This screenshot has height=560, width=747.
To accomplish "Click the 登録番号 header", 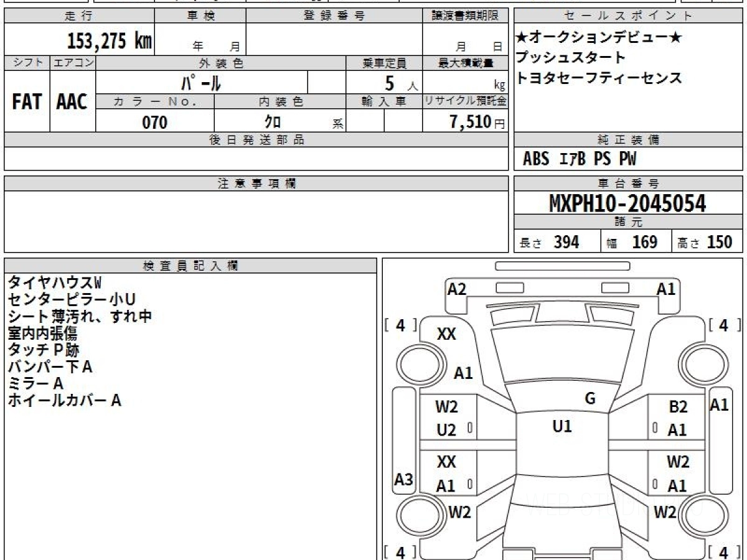I will pyautogui.click(x=334, y=16).
